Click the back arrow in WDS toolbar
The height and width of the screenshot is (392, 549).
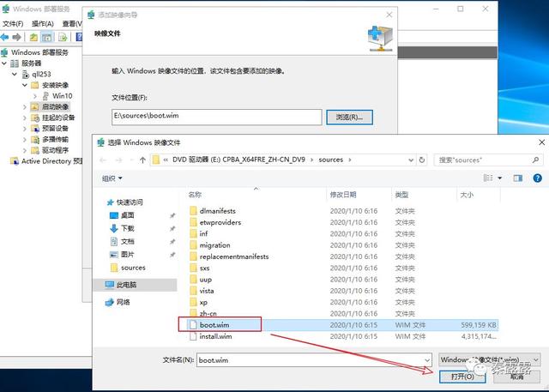4,37
